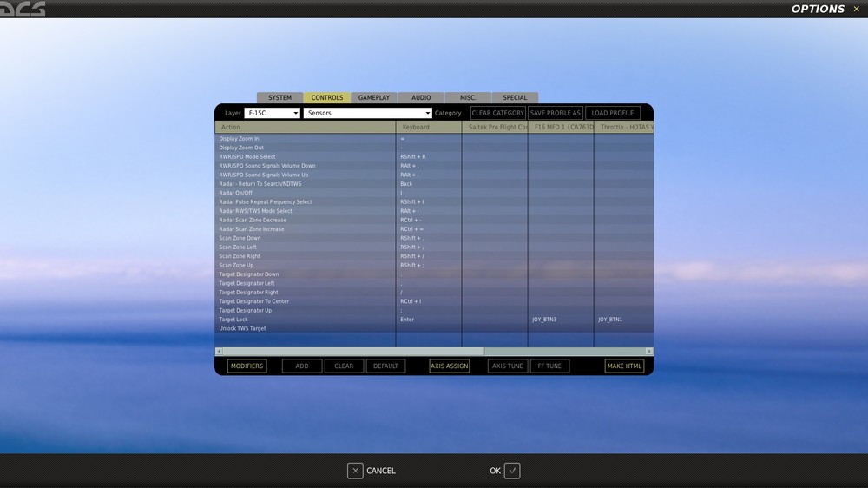Click the Action column header
The image size is (868, 488).
[x=305, y=127]
